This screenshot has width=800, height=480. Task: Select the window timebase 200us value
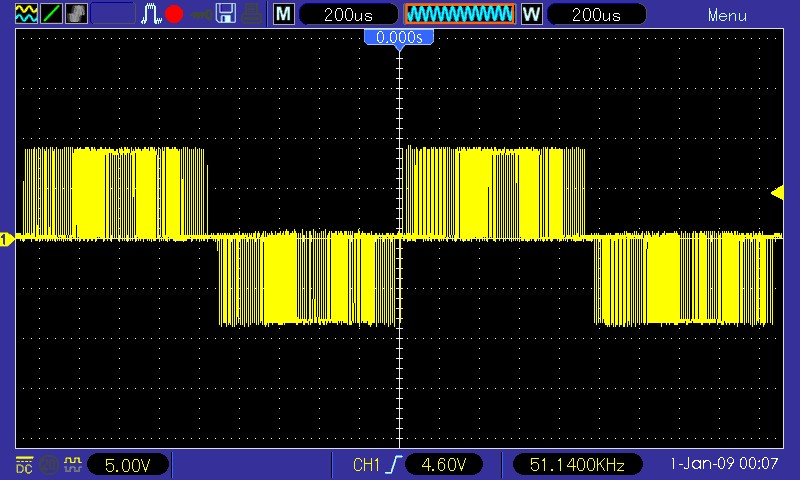(x=596, y=14)
